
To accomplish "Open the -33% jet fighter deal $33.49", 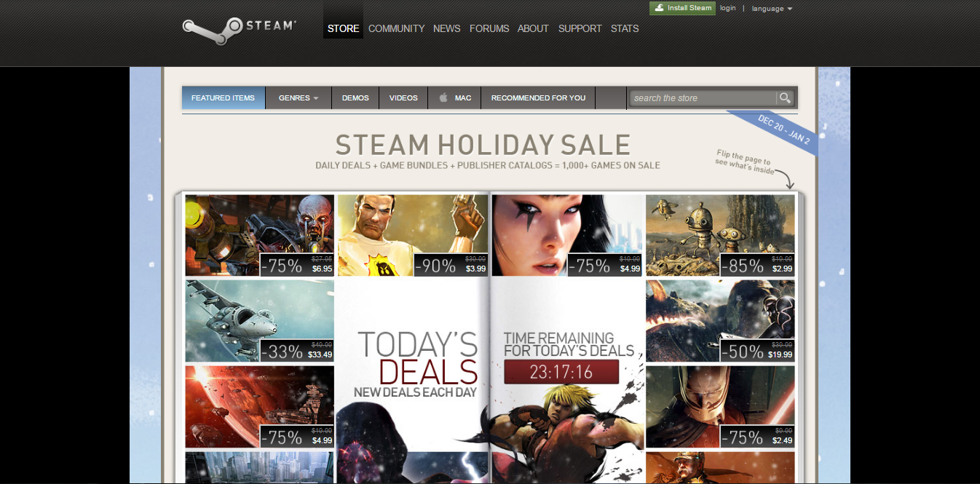I will point(260,321).
